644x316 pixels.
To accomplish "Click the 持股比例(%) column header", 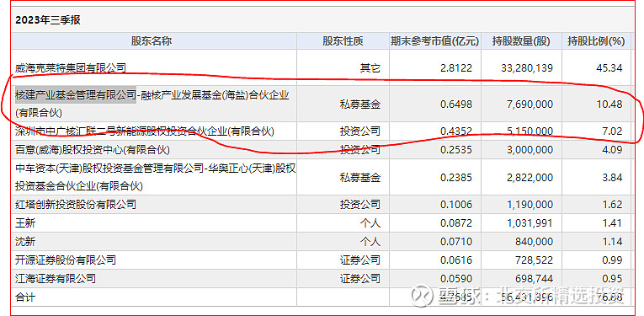I will coord(596,41).
